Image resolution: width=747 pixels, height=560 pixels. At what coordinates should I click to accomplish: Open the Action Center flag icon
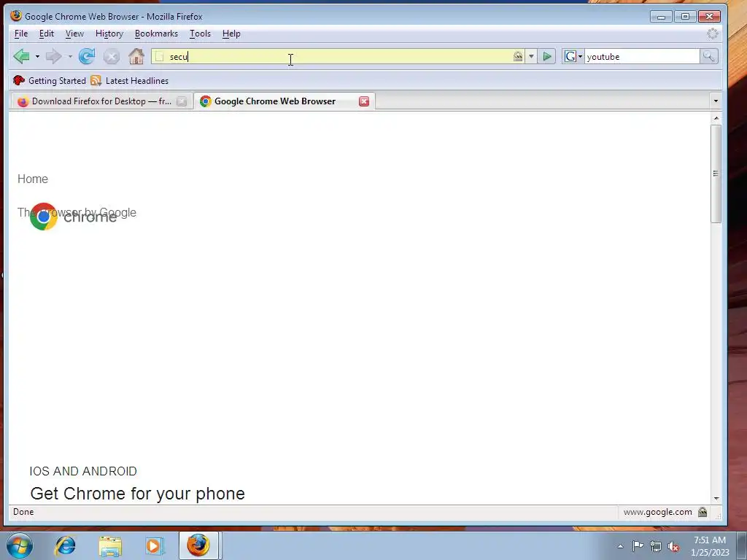pyautogui.click(x=638, y=546)
